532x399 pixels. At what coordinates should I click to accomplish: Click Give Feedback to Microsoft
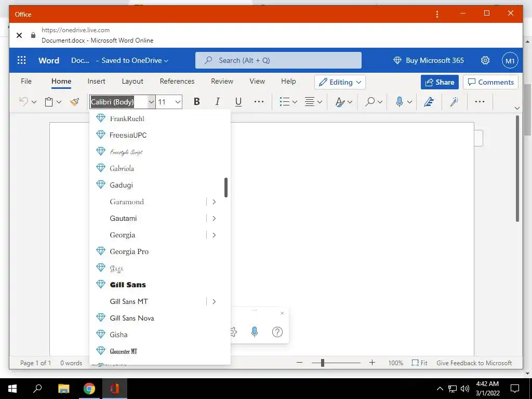coord(474,363)
